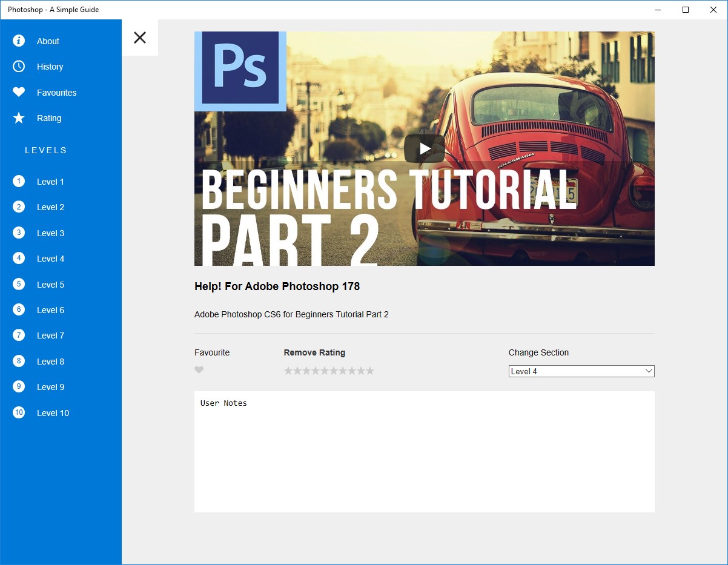Click the LEVELS sidebar heading

(x=46, y=150)
